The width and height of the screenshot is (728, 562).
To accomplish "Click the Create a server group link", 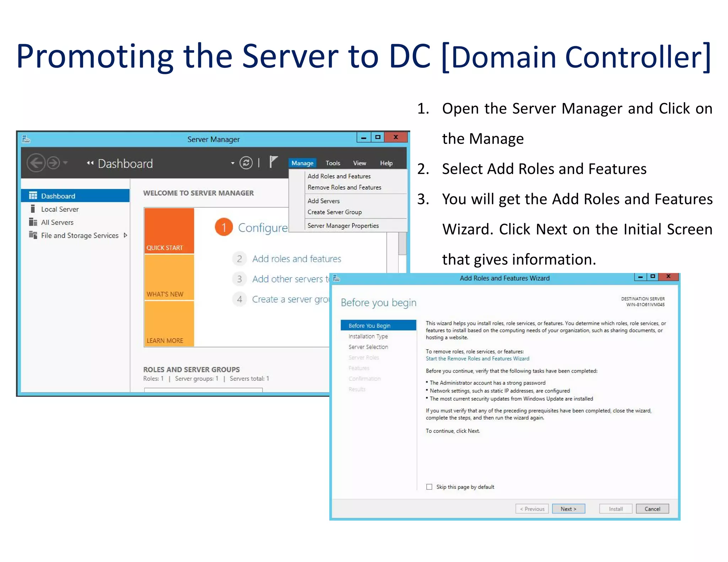I will pyautogui.click(x=291, y=299).
